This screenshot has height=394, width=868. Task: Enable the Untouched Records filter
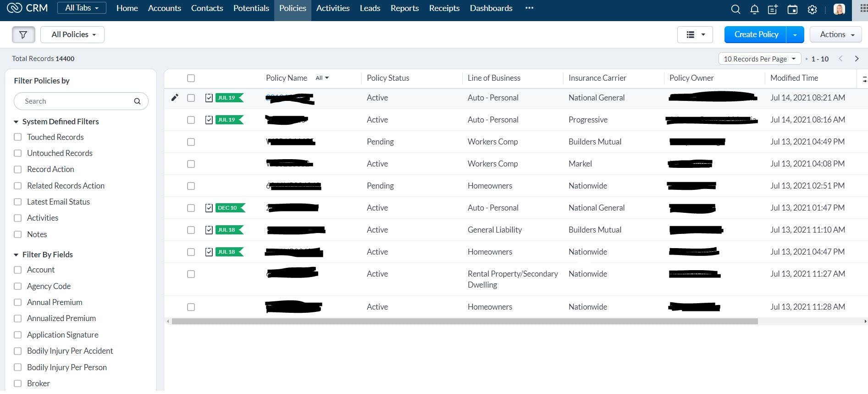(18, 153)
